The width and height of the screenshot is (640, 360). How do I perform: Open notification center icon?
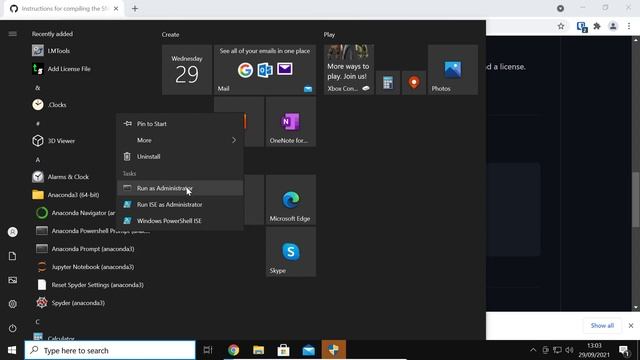(x=624, y=350)
